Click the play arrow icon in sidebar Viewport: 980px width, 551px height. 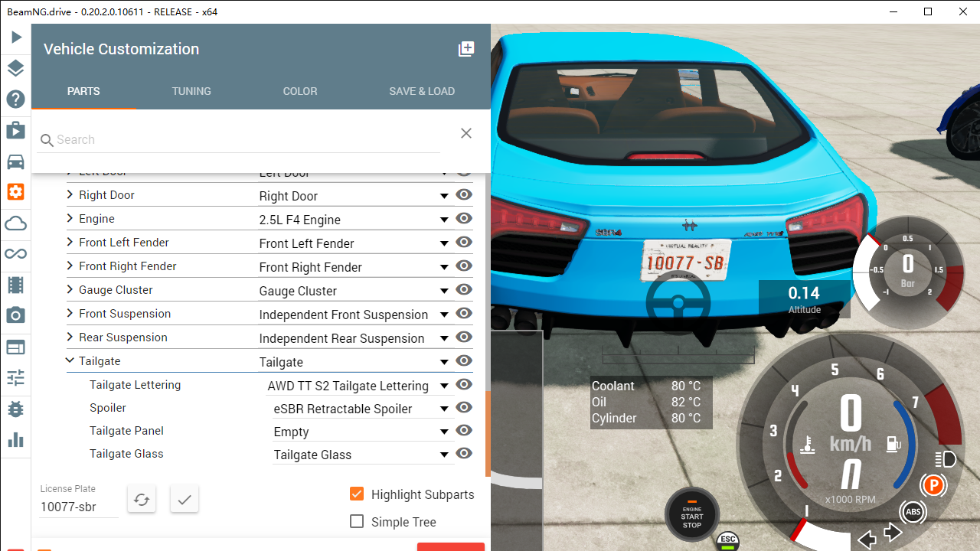pyautogui.click(x=16, y=37)
